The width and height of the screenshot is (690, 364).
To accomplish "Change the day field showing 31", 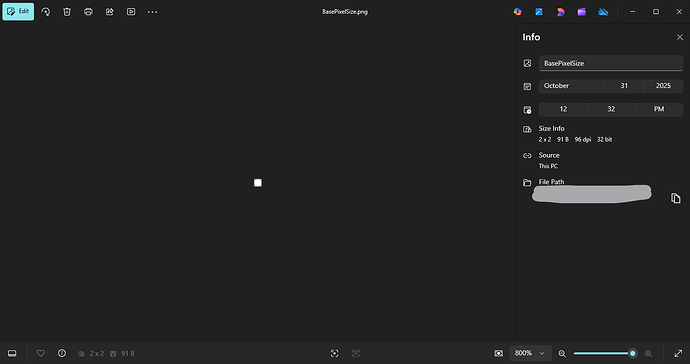I will pyautogui.click(x=624, y=86).
